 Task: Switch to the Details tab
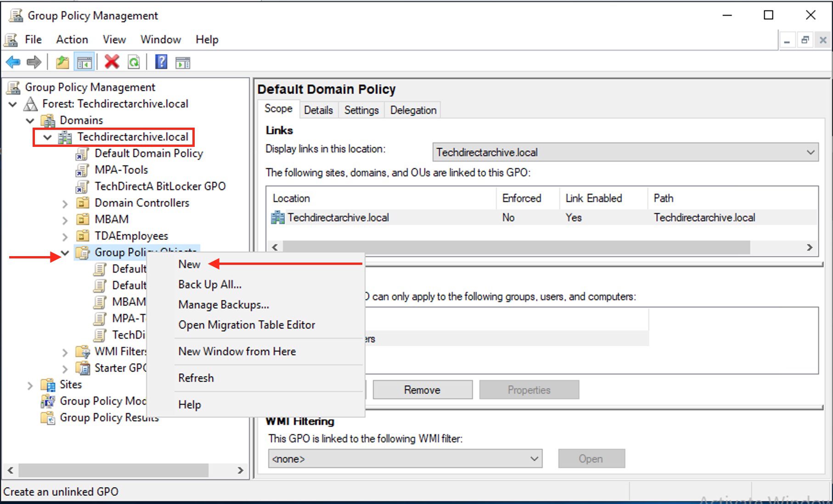coord(318,110)
